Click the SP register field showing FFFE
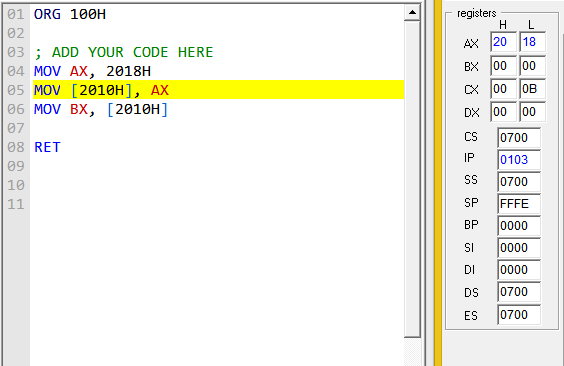Viewport: 564px width, 366px height. (519, 204)
